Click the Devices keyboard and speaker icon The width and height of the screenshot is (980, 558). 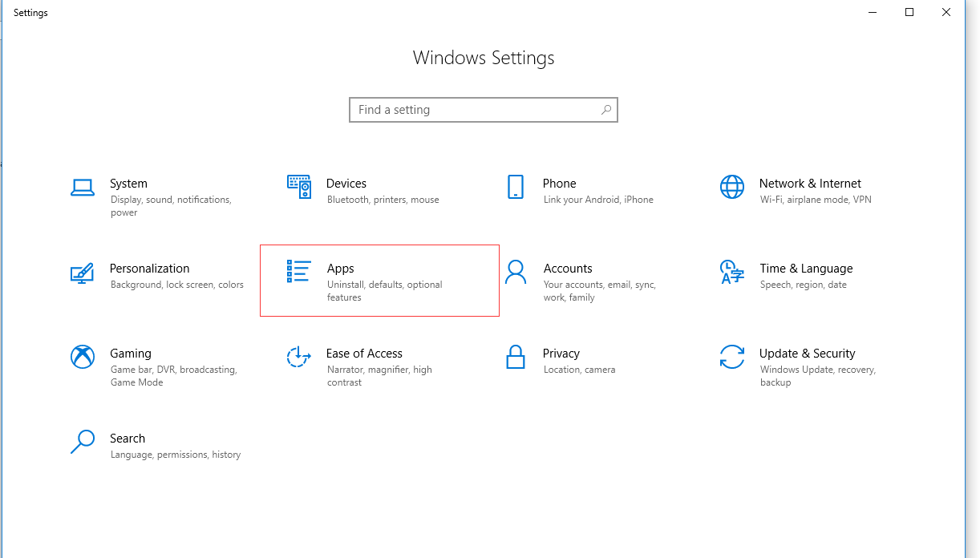(x=298, y=187)
